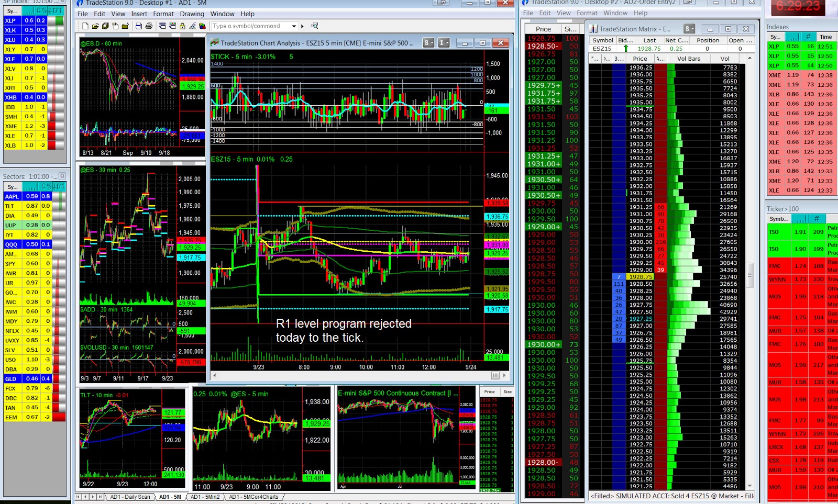Viewport: 838px width, 504px height.
Task: Click the Print toolbar icon
Action: 149,26
